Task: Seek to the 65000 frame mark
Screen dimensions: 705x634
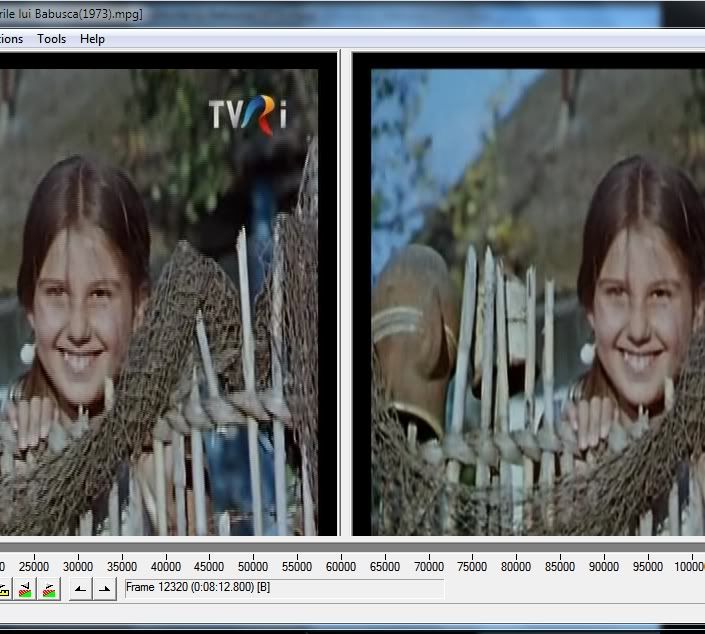Action: click(385, 566)
